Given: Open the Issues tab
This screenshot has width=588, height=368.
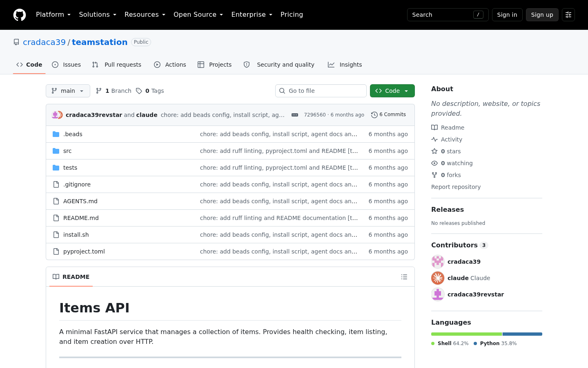Looking at the screenshot, I should click(x=67, y=65).
